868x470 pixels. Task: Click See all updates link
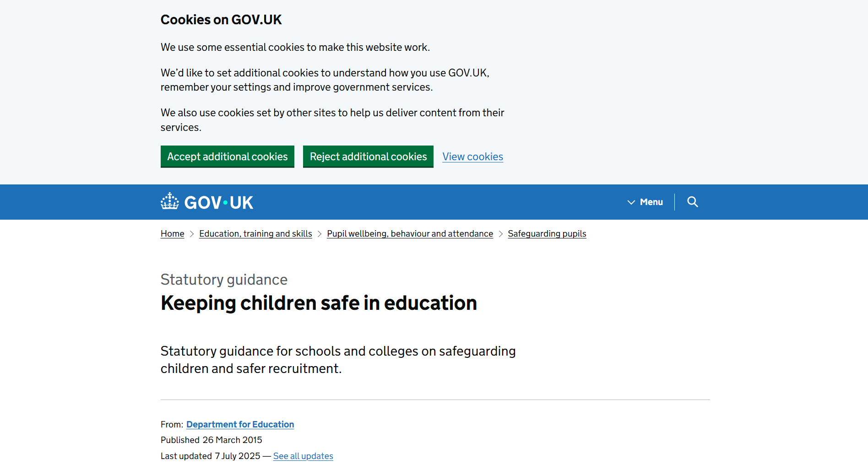303,456
